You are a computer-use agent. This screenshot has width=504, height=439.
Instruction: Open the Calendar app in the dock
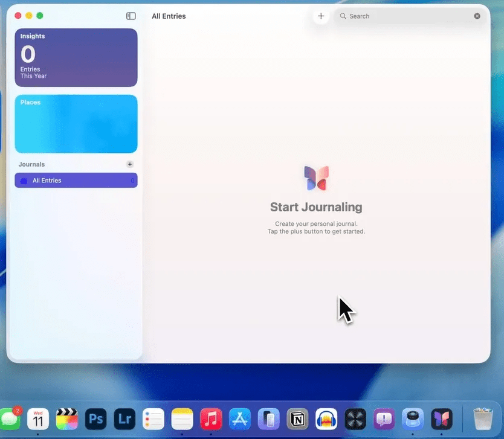[38, 418]
